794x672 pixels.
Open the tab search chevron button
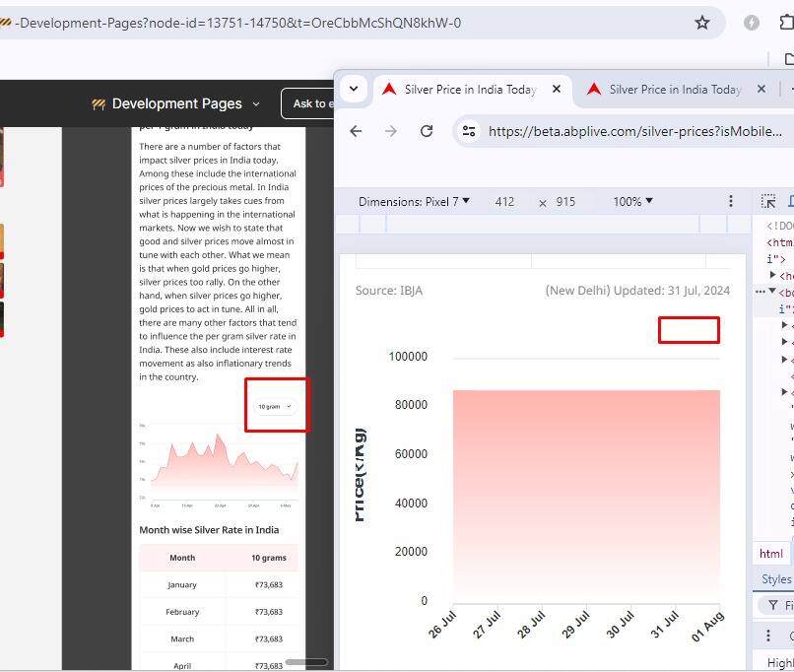tap(354, 89)
